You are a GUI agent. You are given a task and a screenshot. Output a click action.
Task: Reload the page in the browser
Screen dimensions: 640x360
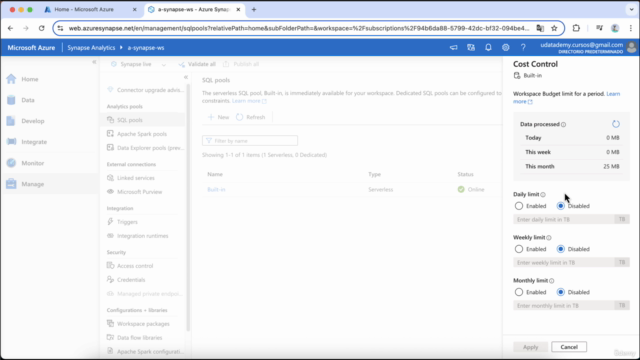(x=42, y=28)
